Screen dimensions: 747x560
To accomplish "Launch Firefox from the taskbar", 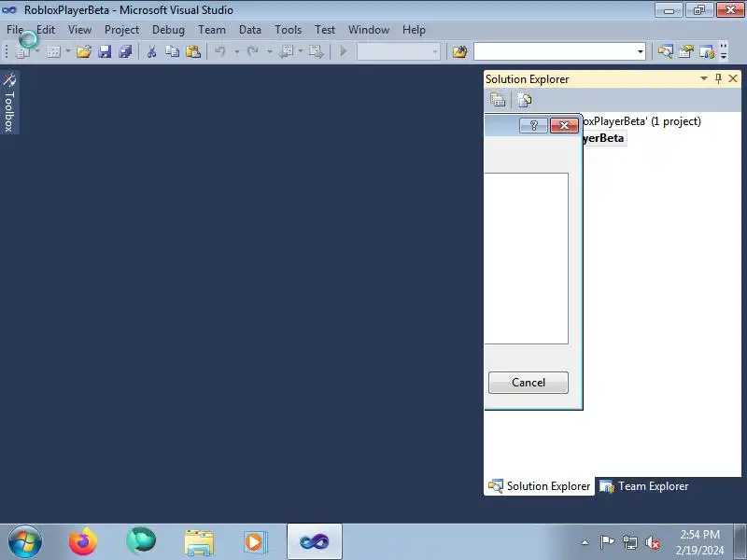I will (x=83, y=542).
